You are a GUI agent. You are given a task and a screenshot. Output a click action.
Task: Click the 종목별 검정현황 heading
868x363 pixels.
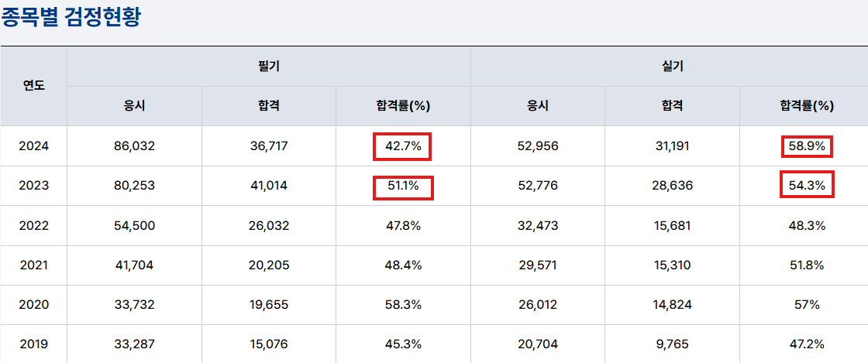tap(71, 19)
